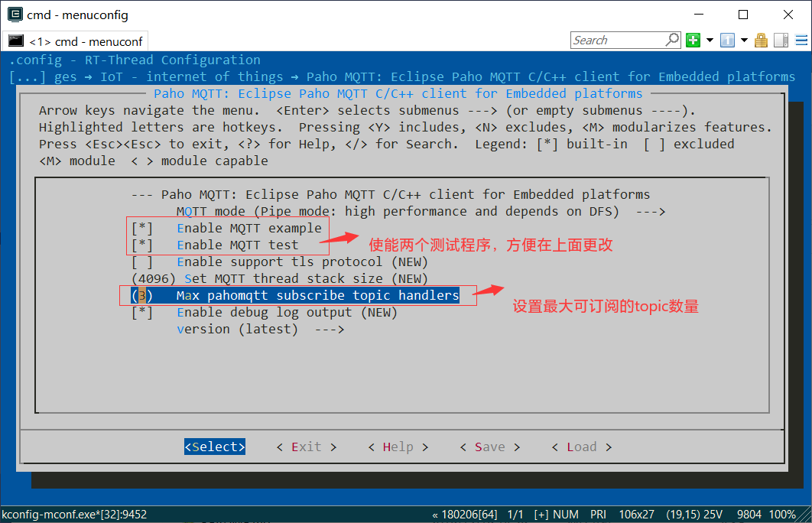Open the MQTT mode (Pipe mode) submenu
The width and height of the screenshot is (812, 523).
421,211
